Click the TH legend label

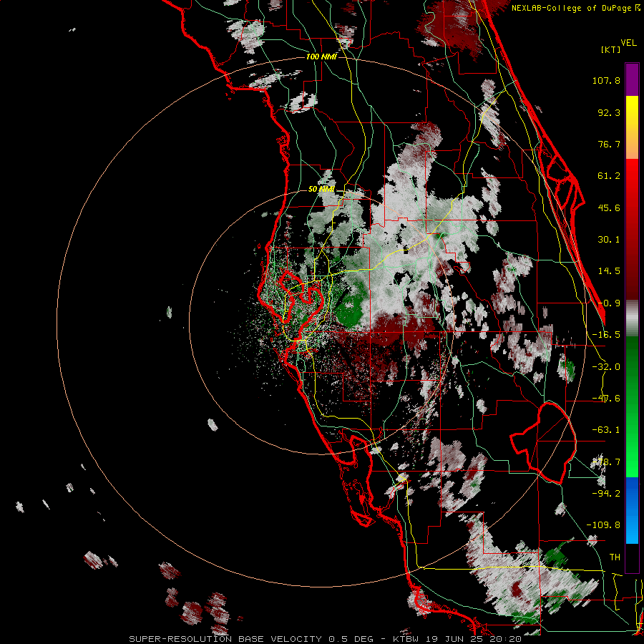pyautogui.click(x=615, y=557)
